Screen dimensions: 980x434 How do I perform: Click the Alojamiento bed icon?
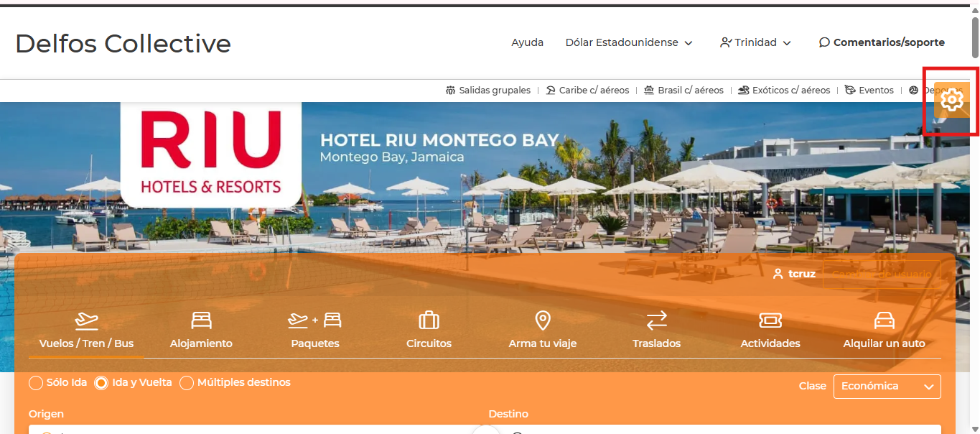(x=201, y=320)
